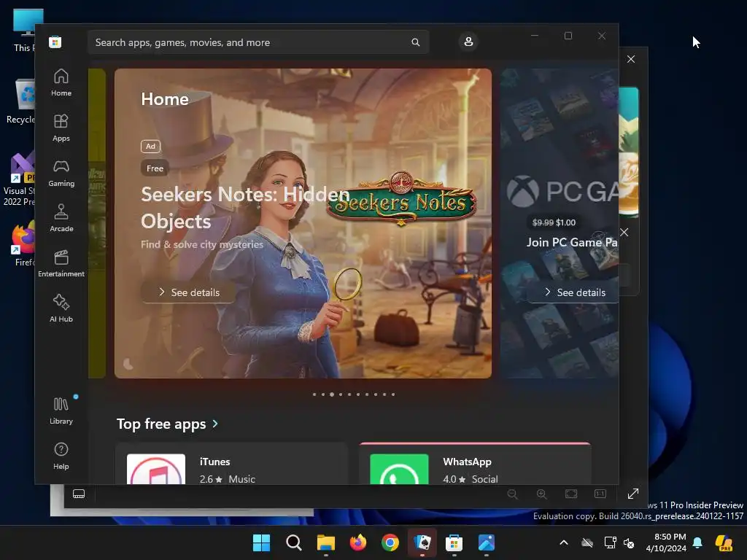Open the user account profile icon
The width and height of the screenshot is (747, 560).
pos(468,42)
